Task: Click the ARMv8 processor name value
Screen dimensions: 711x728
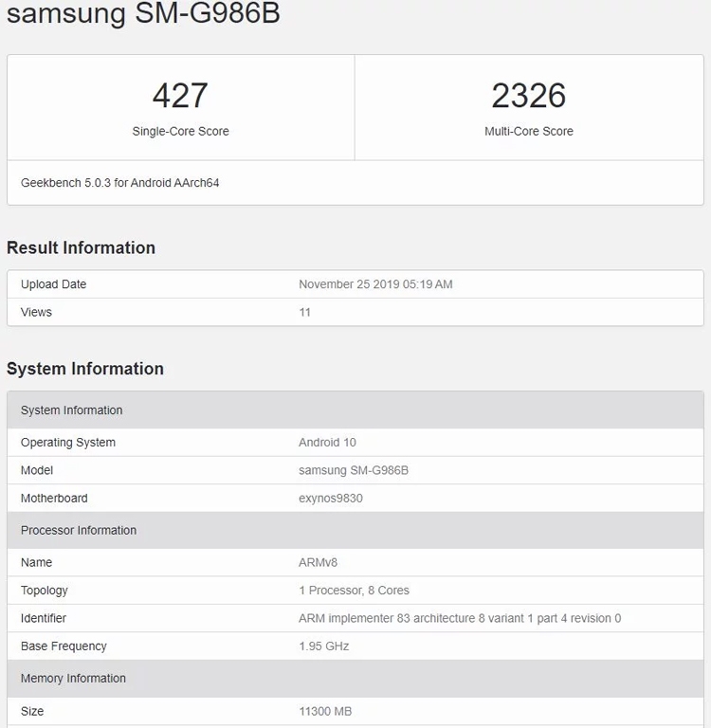Action: click(x=318, y=563)
